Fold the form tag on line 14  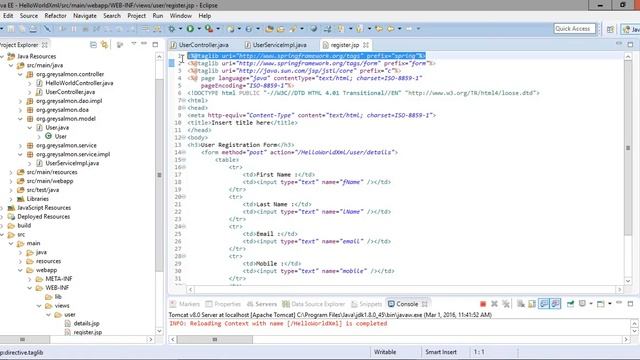[x=184, y=152]
